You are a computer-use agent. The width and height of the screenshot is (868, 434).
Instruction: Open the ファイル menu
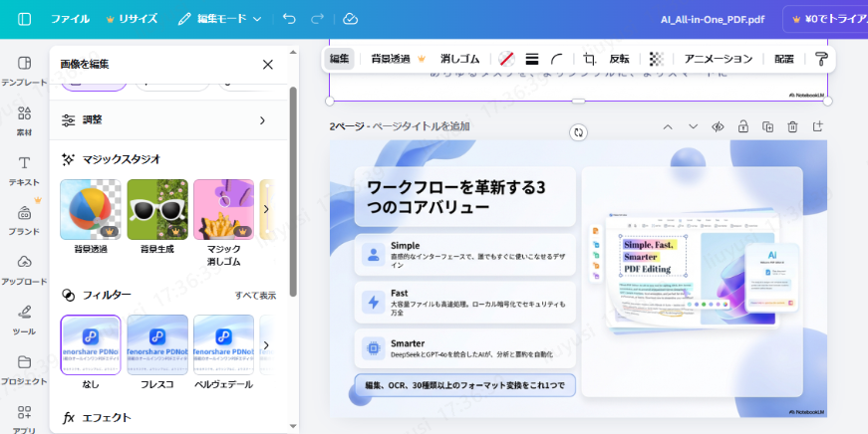tap(71, 19)
